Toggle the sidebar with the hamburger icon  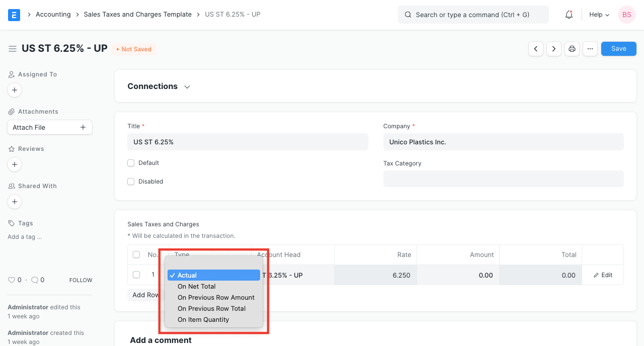tap(13, 48)
